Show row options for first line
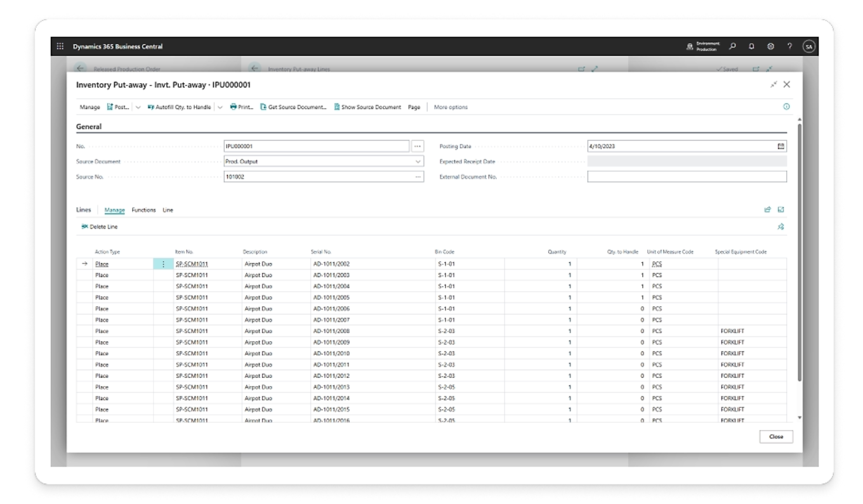863x504 pixels. pyautogui.click(x=162, y=264)
